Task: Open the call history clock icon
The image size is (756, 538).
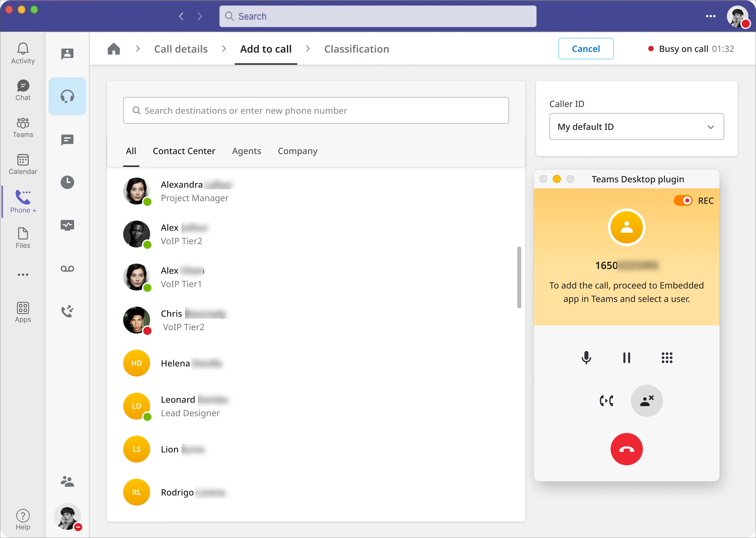Action: [67, 182]
